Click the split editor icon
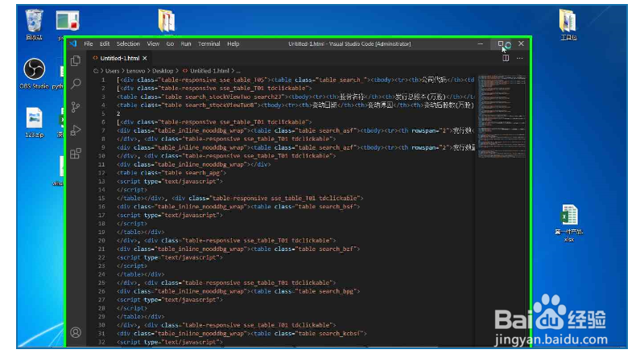The height and width of the screenshot is (362, 644). click(x=506, y=58)
